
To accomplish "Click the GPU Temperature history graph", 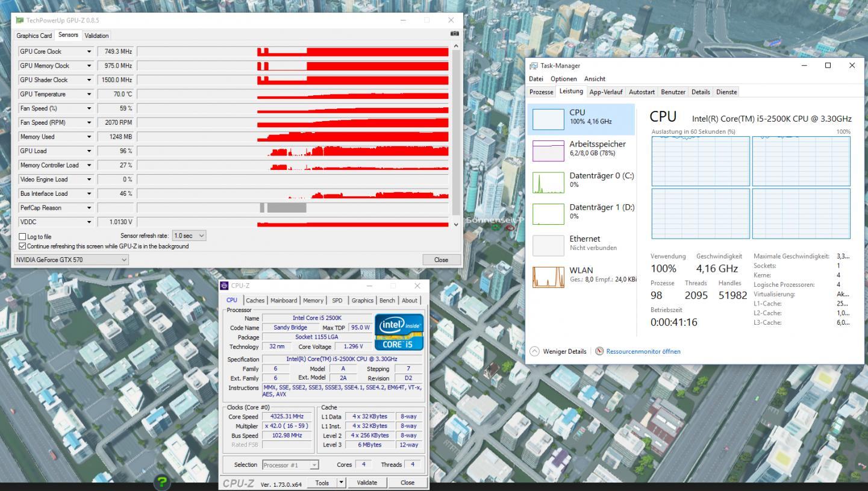I will click(x=293, y=94).
